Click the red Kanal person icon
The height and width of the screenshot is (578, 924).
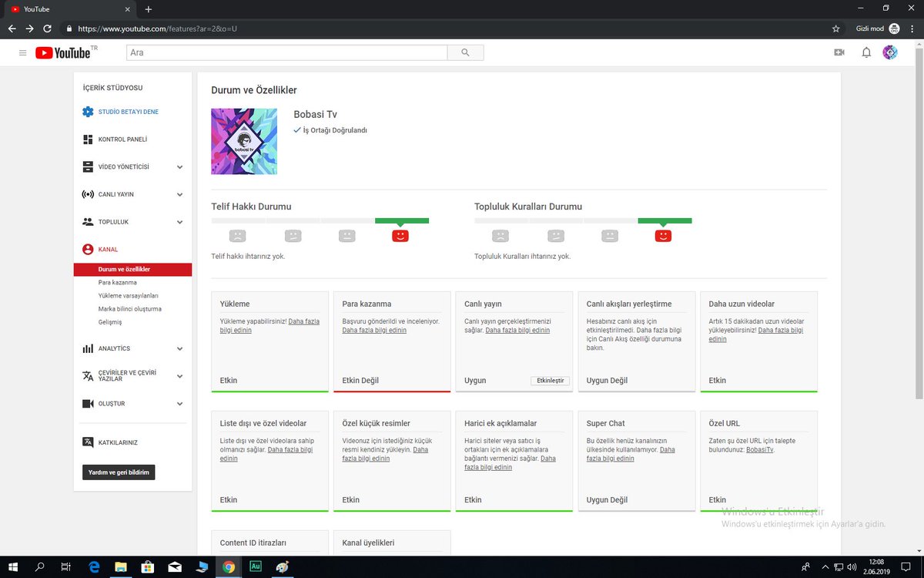point(88,250)
